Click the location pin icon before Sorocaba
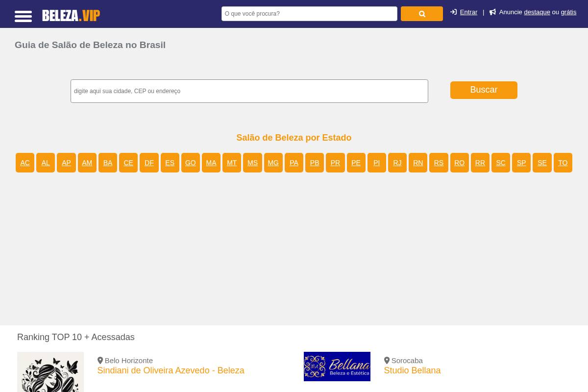Viewport: 588px width, 392px height. coord(387,360)
